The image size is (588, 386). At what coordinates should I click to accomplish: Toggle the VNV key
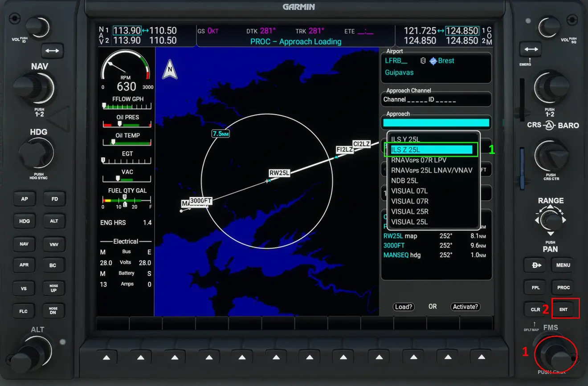53,244
